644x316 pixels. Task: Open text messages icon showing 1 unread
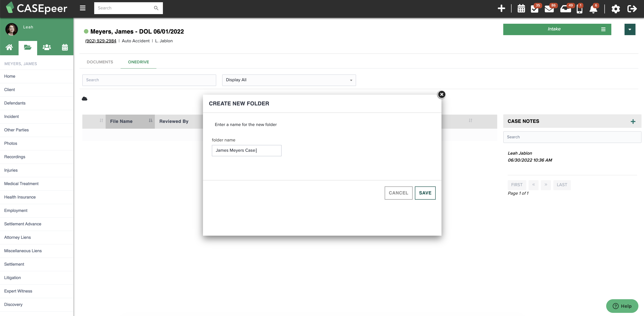tap(580, 9)
